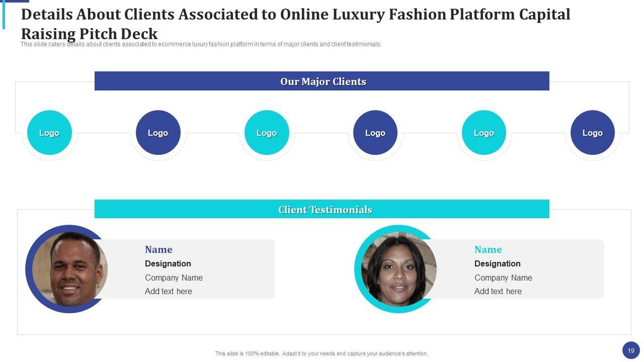Click Designation under the teal Name
The image size is (644, 362).
498,263
